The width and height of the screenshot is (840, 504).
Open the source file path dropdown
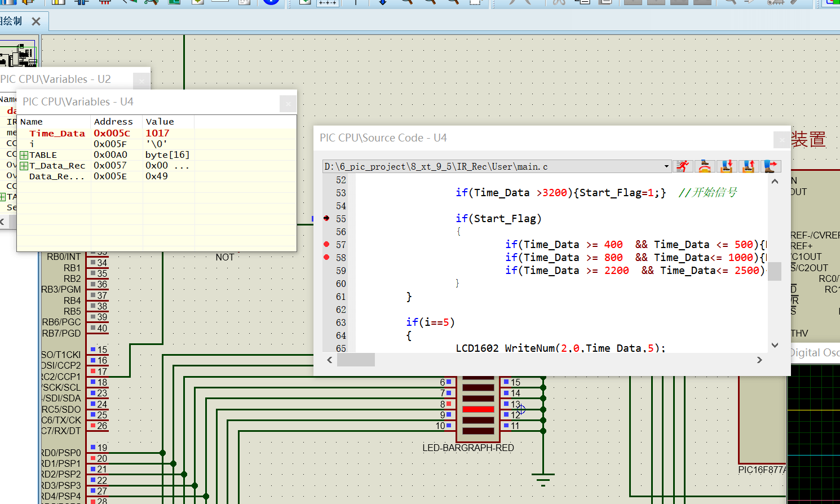tap(666, 166)
